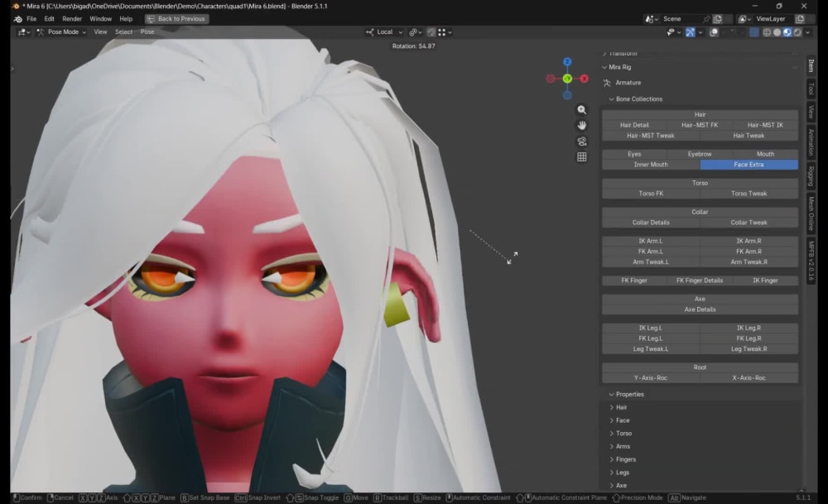The width and height of the screenshot is (828, 504).
Task: Open the snapping options grid dropdown
Action: click(x=445, y=32)
